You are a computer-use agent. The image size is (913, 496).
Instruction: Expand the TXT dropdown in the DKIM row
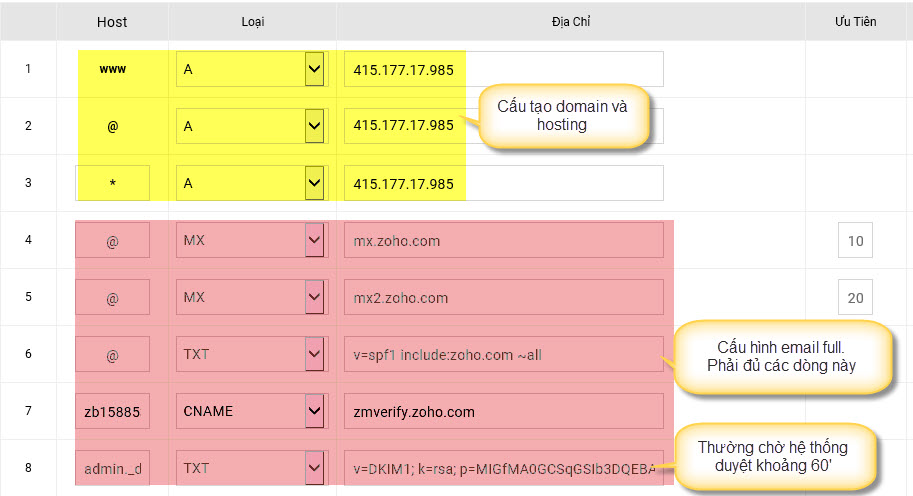[x=315, y=468]
